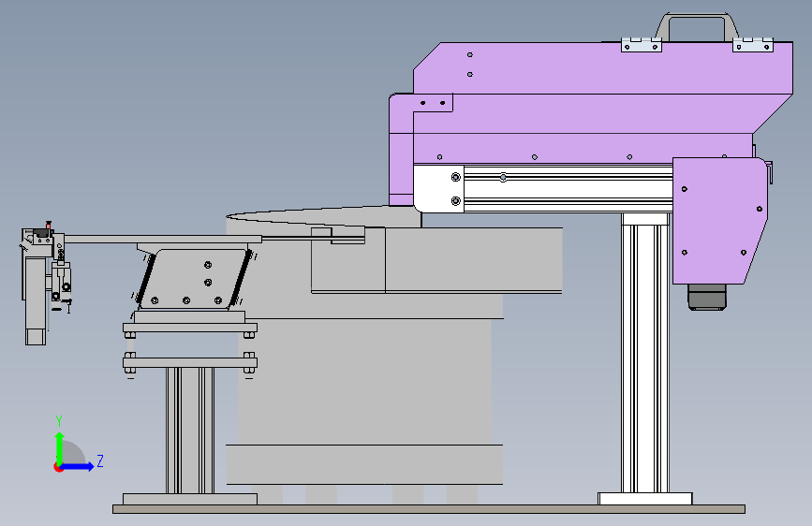Select the short aluminum pedestal under the linear feeder
The width and height of the screenshot is (812, 526).
[x=190, y=430]
